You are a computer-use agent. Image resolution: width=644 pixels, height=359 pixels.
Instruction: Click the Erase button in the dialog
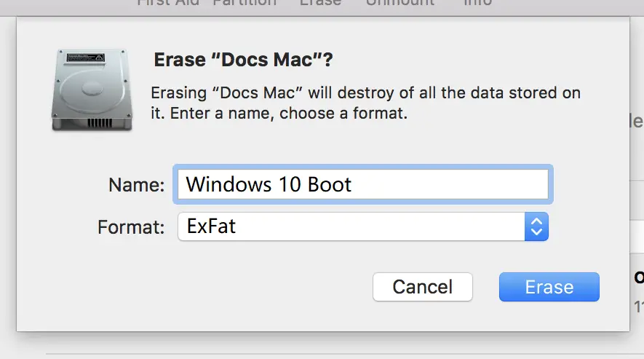click(549, 287)
